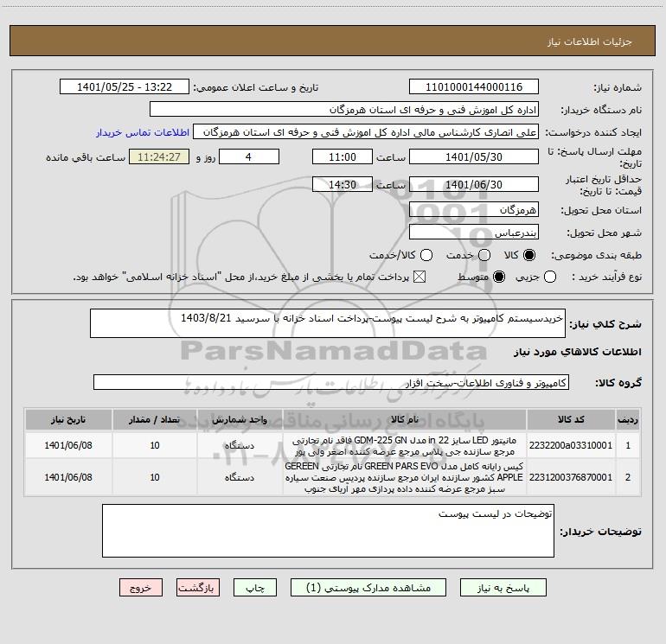The image size is (666, 644).
Task: Click the quantity 10 in the computer case row
Action: click(155, 477)
